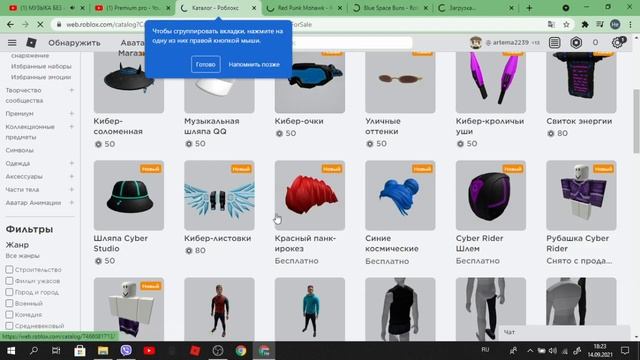
Task: Open Microsoft Store from taskbar
Action: [80, 351]
